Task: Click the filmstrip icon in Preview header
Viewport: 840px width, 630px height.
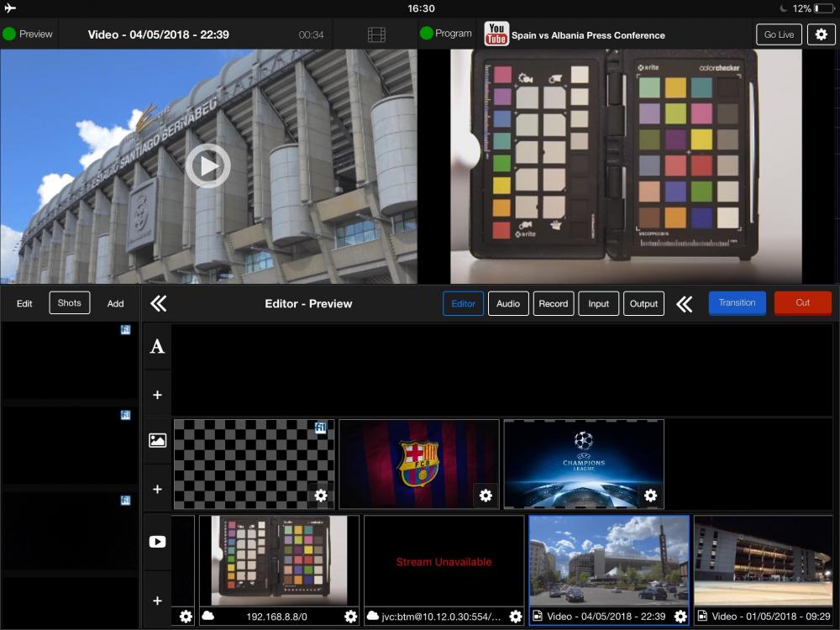Action: tap(376, 34)
